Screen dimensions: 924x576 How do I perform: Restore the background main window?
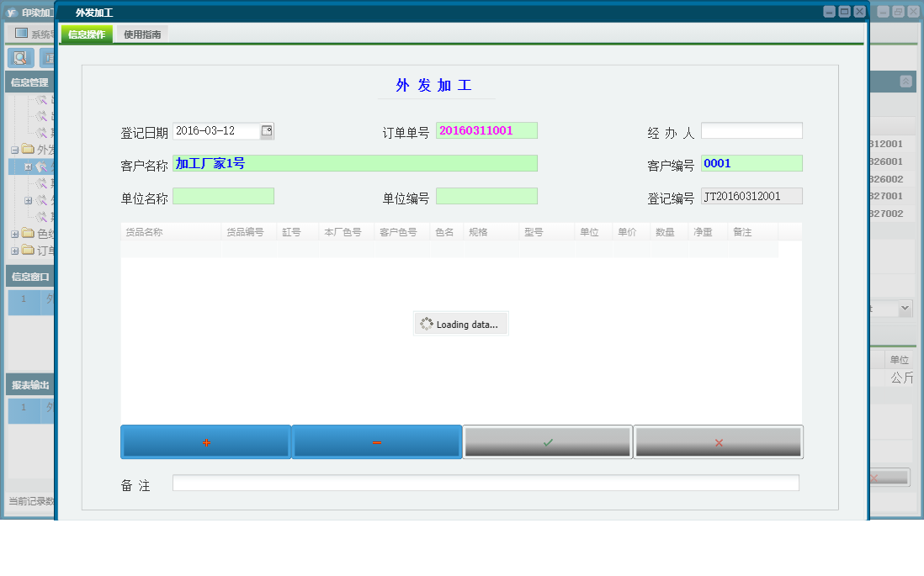(x=898, y=12)
